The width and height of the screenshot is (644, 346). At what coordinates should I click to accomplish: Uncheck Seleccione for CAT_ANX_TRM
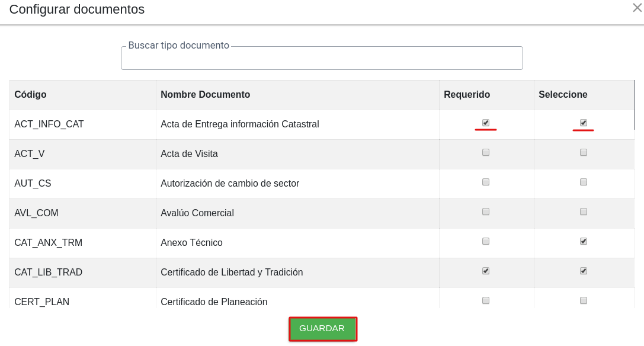click(x=583, y=241)
